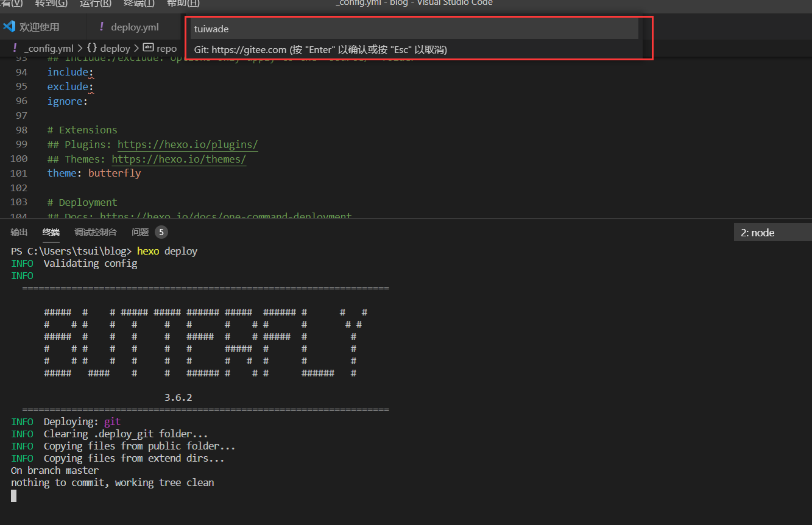This screenshot has width=812, height=525.
Task: Select the repo breadcrumb item
Action: coord(166,48)
